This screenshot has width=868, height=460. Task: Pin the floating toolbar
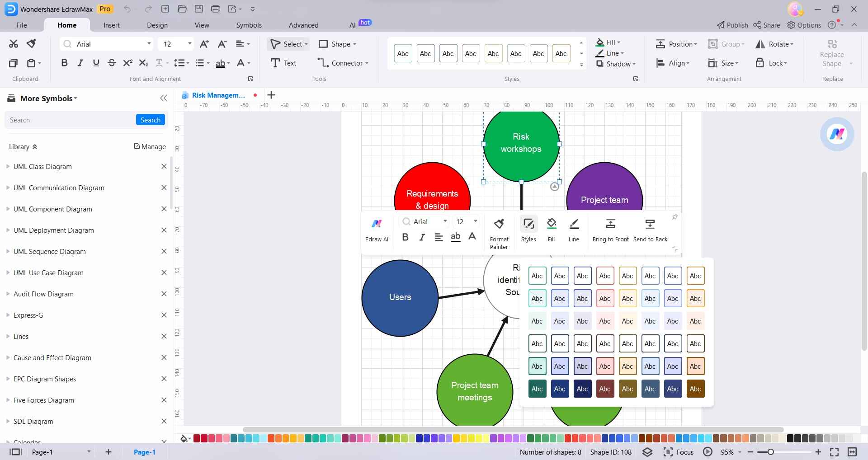coord(675,217)
